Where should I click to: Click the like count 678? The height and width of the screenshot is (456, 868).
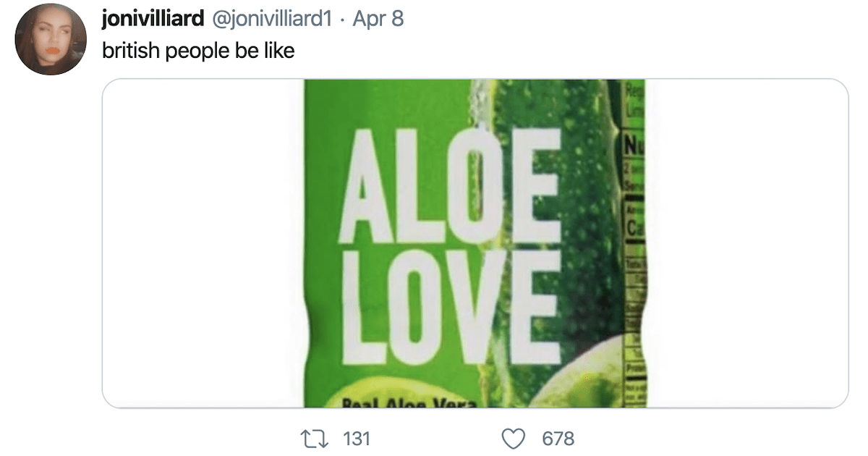coord(558,438)
